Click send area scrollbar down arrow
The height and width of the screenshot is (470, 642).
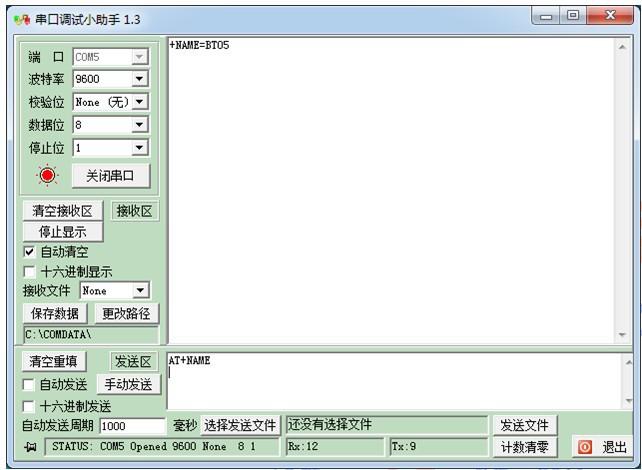[x=628, y=401]
